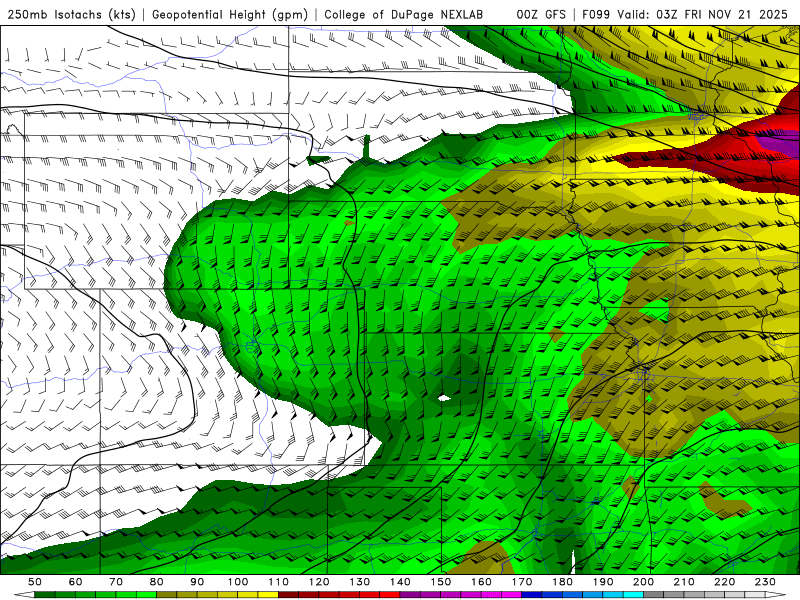This screenshot has width=800, height=600.
Task: Click the 140 value on the color scale
Action: pos(400,582)
